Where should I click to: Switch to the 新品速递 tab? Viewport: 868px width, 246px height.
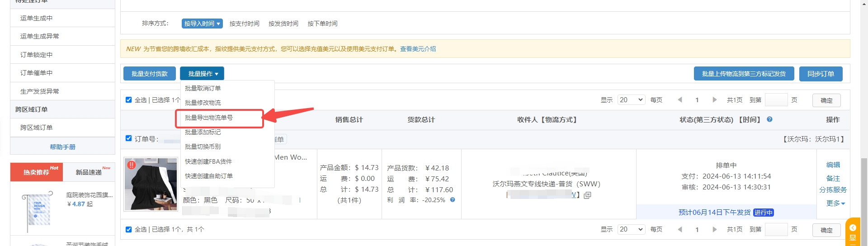click(x=89, y=172)
